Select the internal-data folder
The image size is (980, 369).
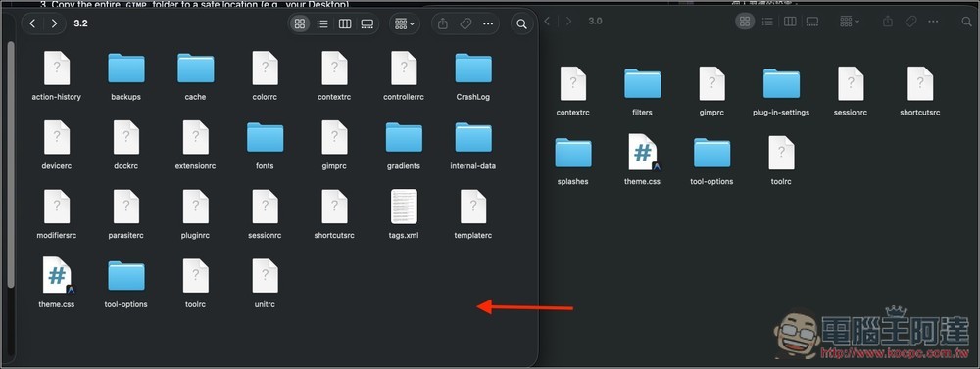[473, 144]
